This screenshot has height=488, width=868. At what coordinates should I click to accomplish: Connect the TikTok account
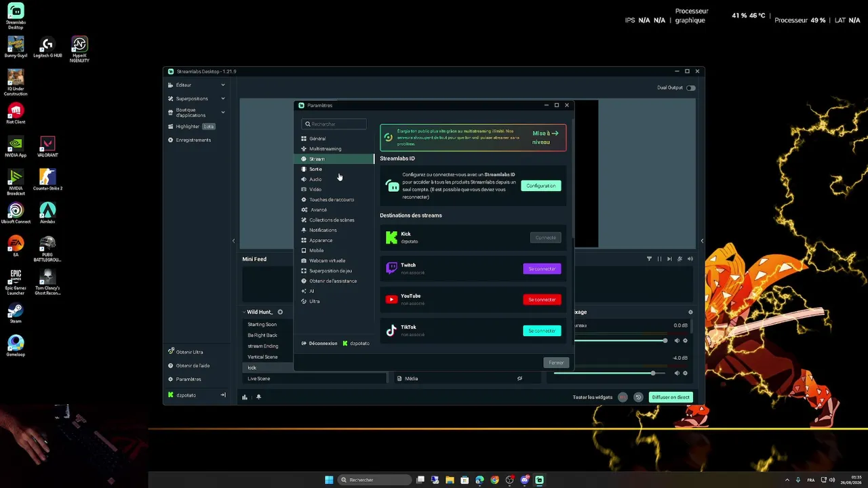coord(542,331)
